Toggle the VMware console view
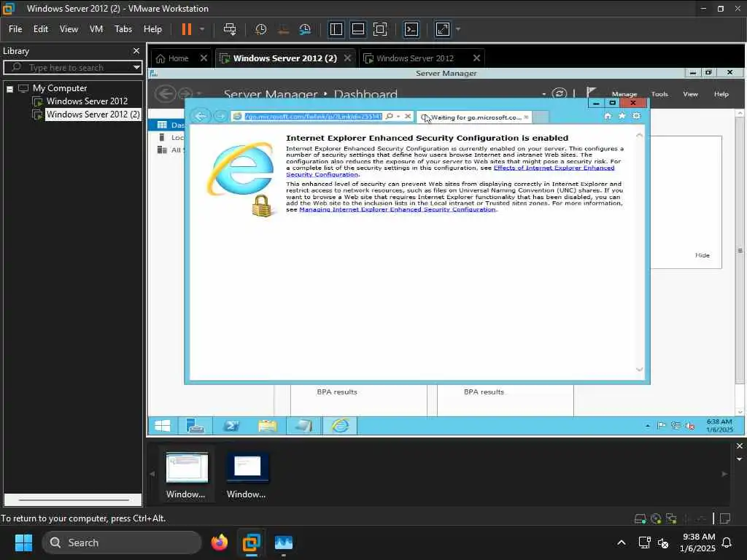The image size is (747, 560). pos(411,29)
